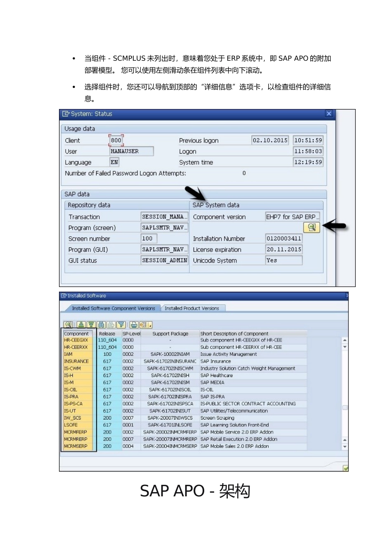Select the IS-OIL component row
The height and width of the screenshot is (555, 392).
coord(185,389)
